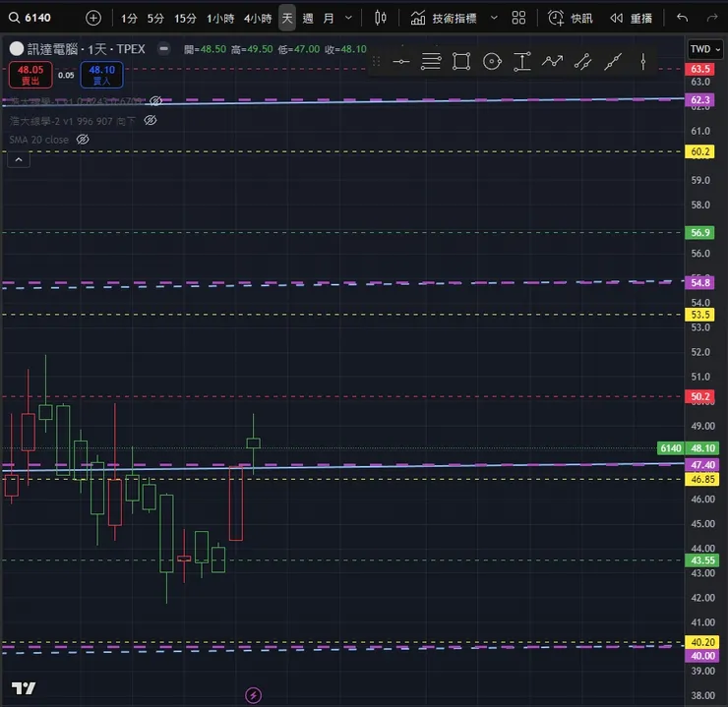Select the parallel lines fib tool
The width and height of the screenshot is (728, 707).
point(431,61)
